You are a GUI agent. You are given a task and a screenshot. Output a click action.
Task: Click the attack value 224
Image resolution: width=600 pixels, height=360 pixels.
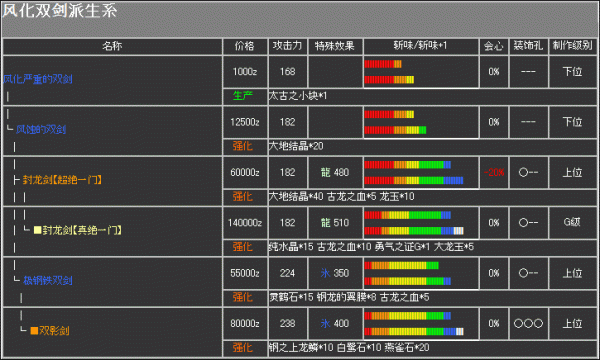click(287, 273)
